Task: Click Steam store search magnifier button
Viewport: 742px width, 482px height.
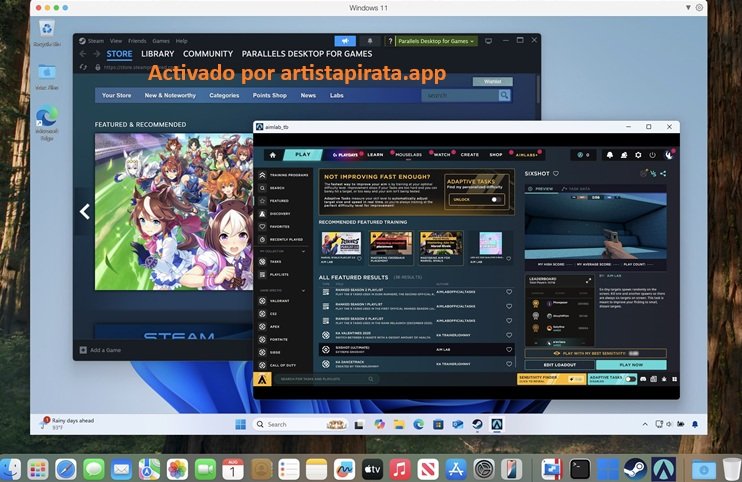Action: pos(505,96)
